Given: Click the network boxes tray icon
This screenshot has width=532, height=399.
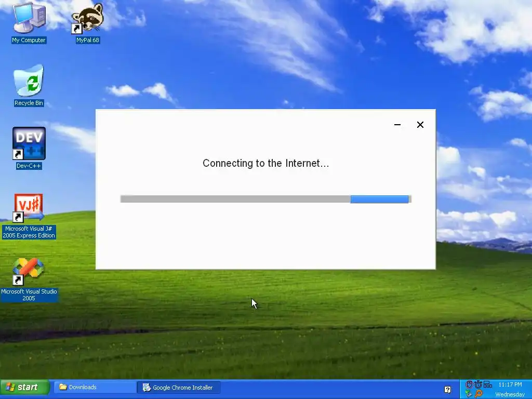Looking at the screenshot, I should pyautogui.click(x=487, y=384).
